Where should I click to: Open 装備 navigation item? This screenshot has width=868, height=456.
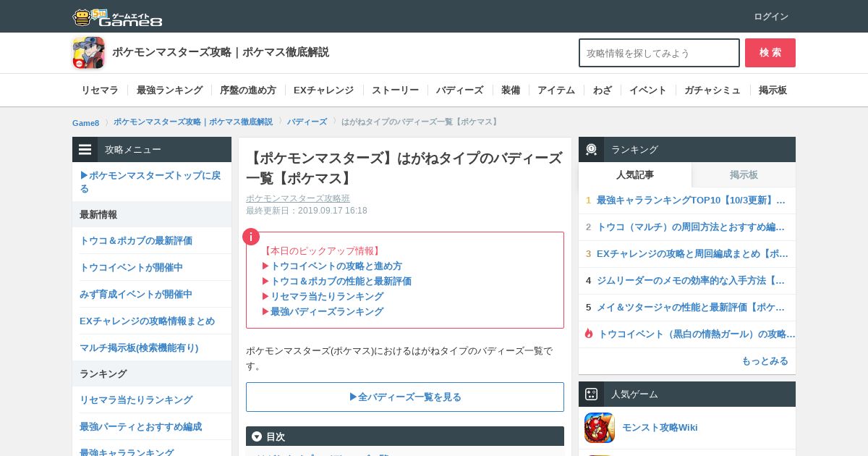[x=511, y=90]
